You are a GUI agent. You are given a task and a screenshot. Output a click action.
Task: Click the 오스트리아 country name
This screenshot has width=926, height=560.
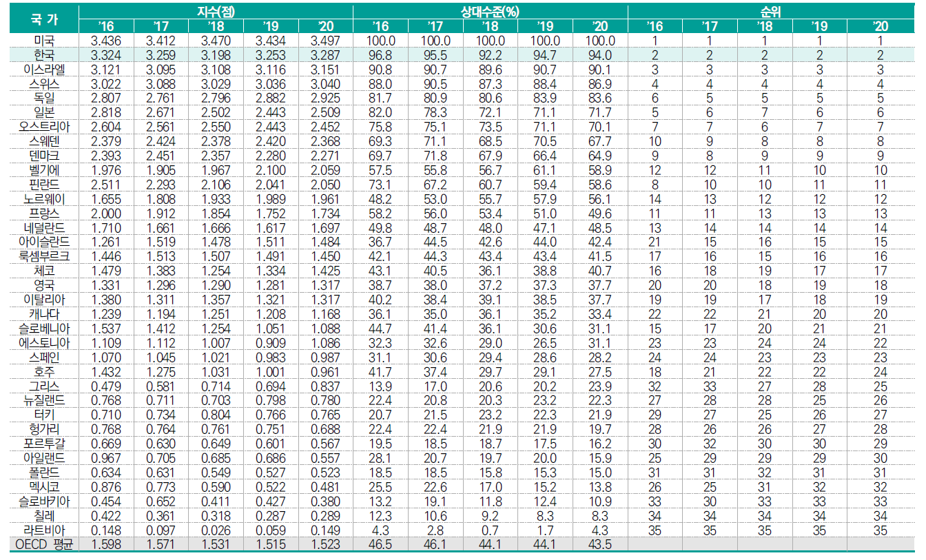44,127
